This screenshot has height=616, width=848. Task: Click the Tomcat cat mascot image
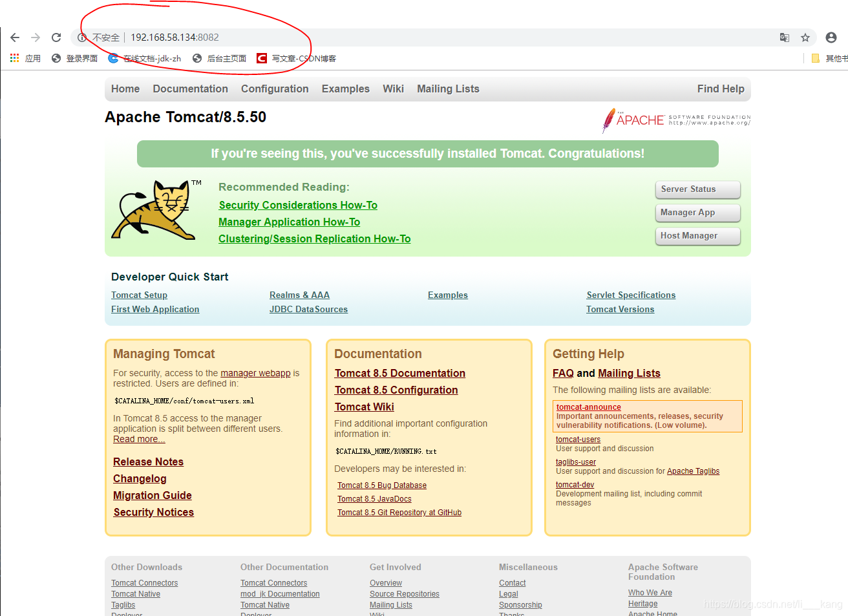tap(155, 210)
